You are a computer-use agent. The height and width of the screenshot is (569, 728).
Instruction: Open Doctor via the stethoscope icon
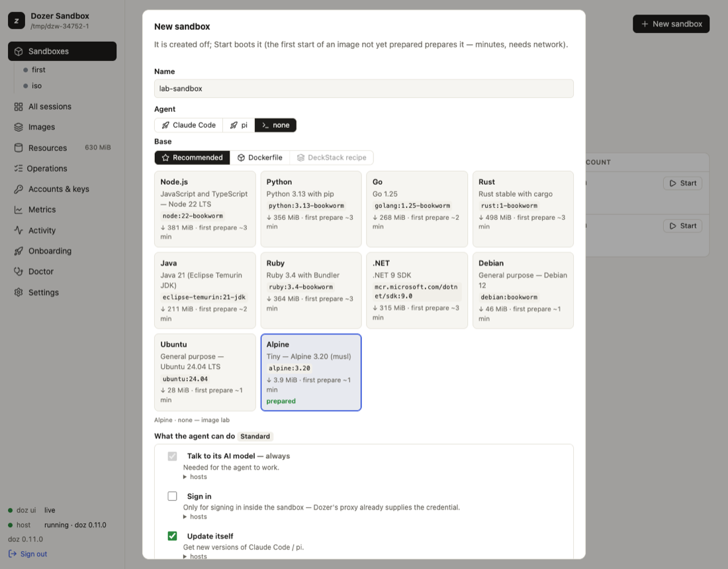pyautogui.click(x=19, y=272)
